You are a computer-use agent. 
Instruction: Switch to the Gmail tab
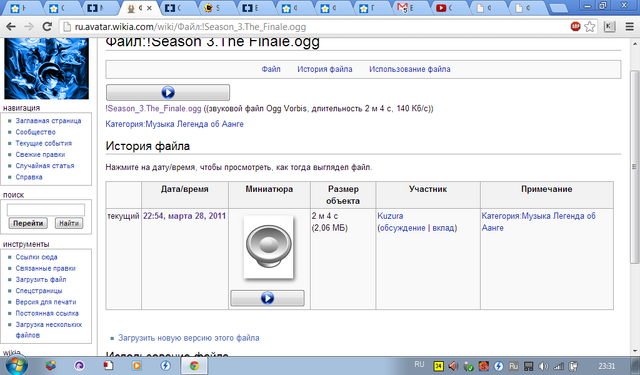[409, 8]
